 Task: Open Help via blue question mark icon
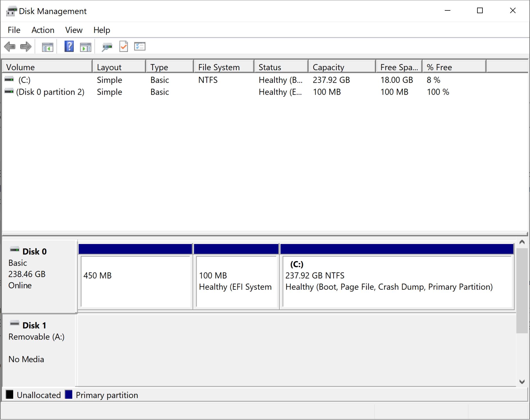69,46
